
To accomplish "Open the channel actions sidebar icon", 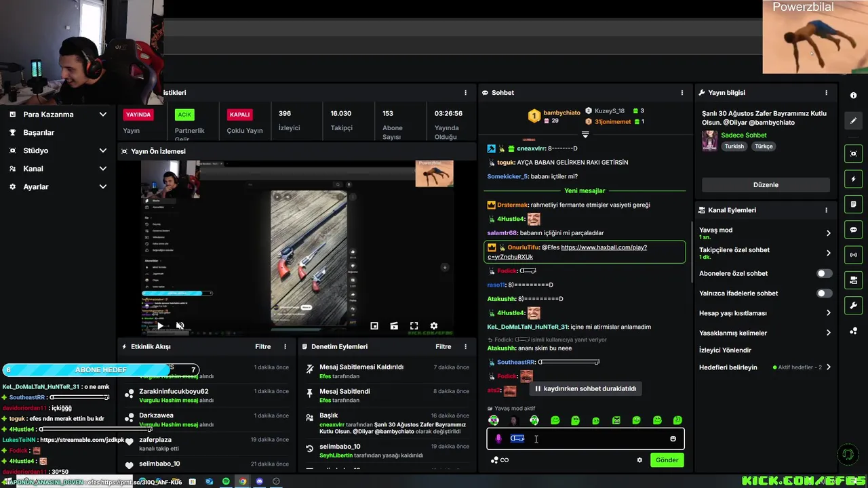I will [x=853, y=280].
